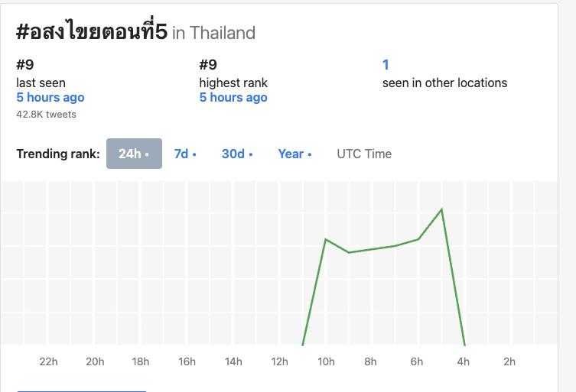The image size is (576, 392).
Task: Click '5 hours ago' under highest rank
Action: pos(233,98)
